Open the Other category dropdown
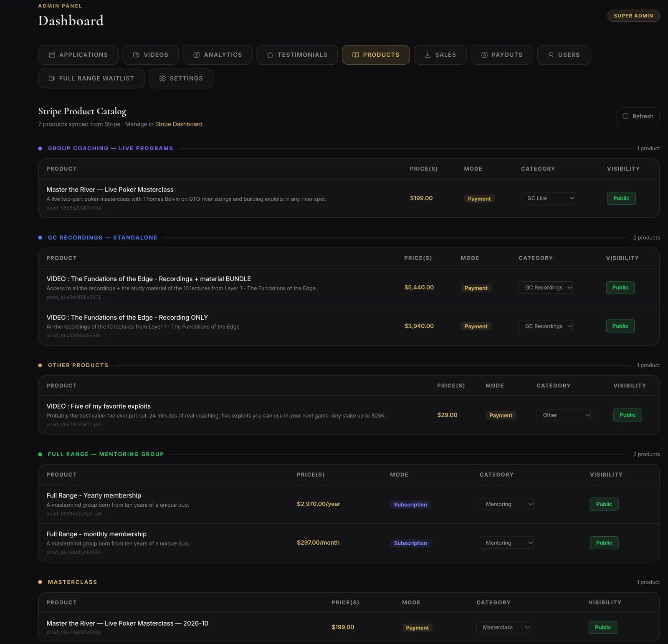 click(x=563, y=415)
